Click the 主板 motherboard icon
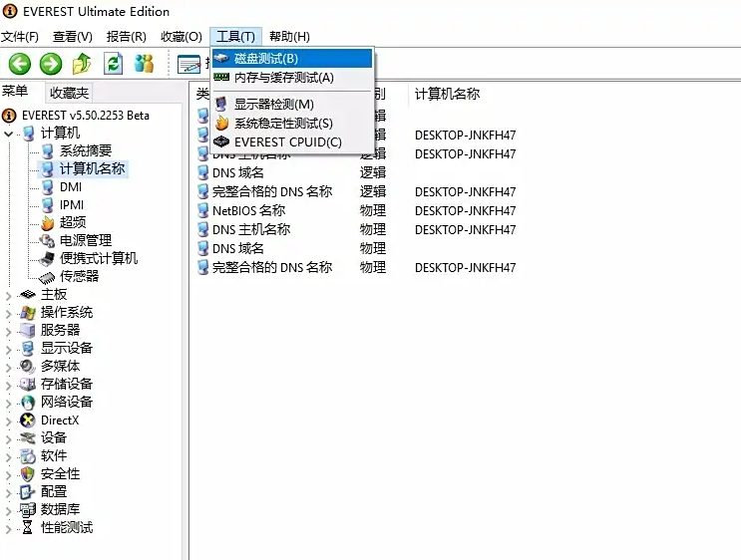Viewport: 741px width, 560px height. [28, 295]
